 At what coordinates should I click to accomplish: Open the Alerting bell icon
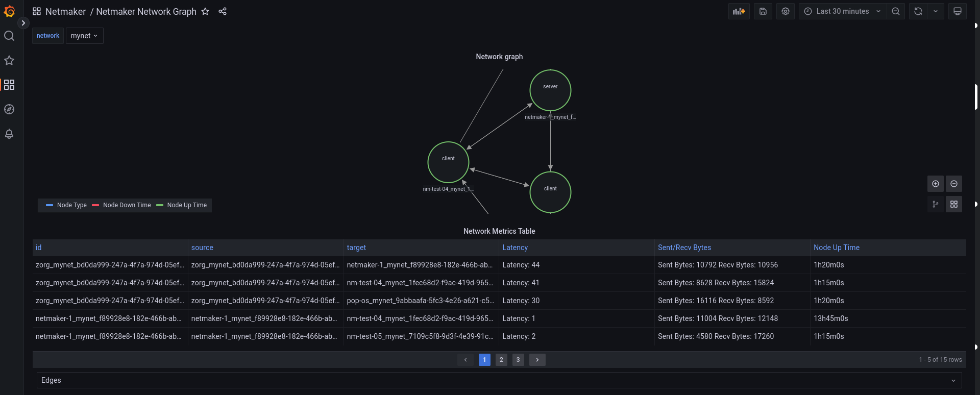[9, 134]
